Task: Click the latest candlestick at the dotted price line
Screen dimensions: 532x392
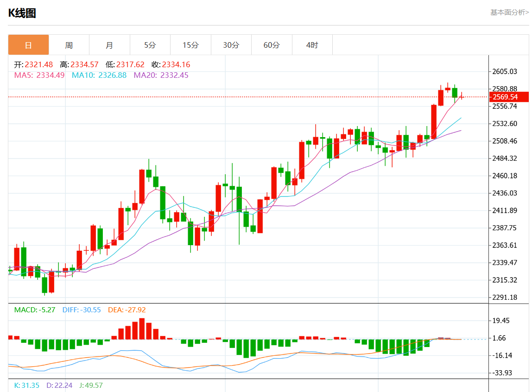Action: pos(461,97)
